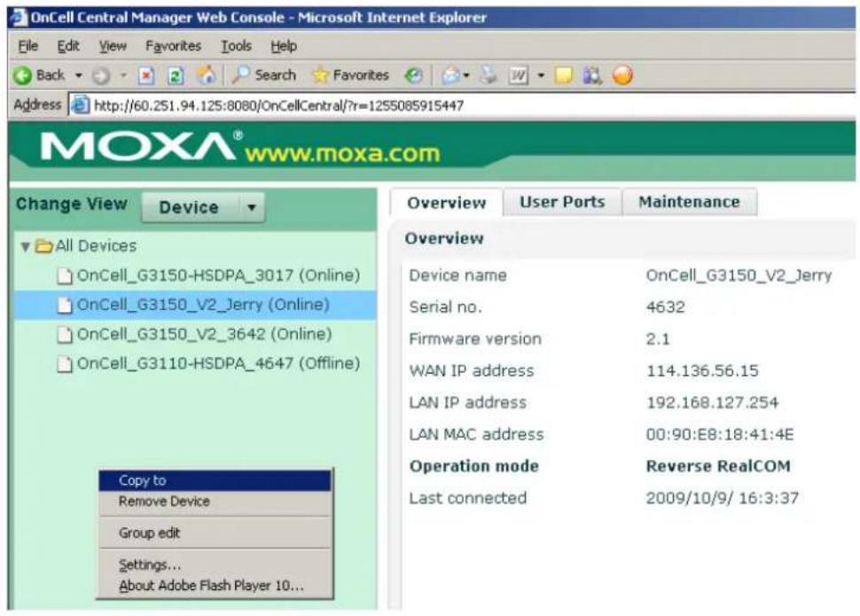Open the Change View Device dropdown

(x=203, y=207)
